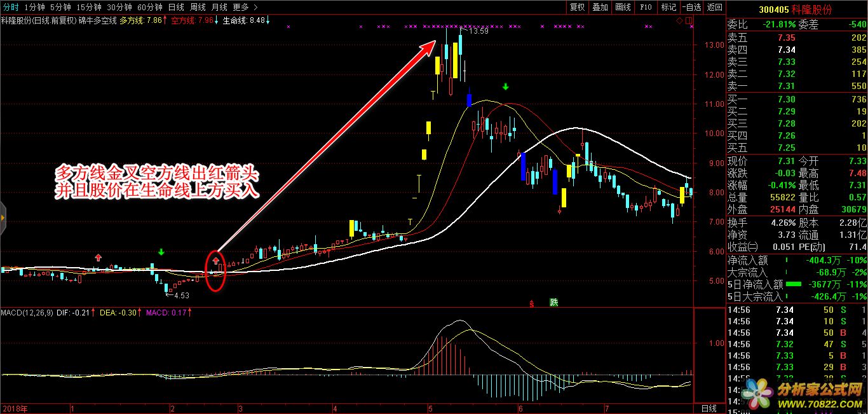The image size is (868, 414).
Task: Select the 卖五 7.35 ask row
Action: pyautogui.click(x=797, y=38)
